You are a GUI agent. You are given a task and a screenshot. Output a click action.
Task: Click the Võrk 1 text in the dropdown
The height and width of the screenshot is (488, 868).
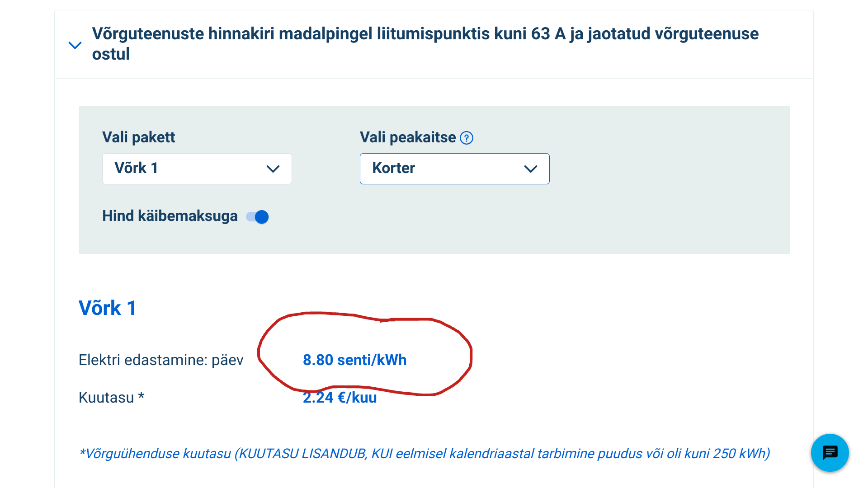click(136, 168)
